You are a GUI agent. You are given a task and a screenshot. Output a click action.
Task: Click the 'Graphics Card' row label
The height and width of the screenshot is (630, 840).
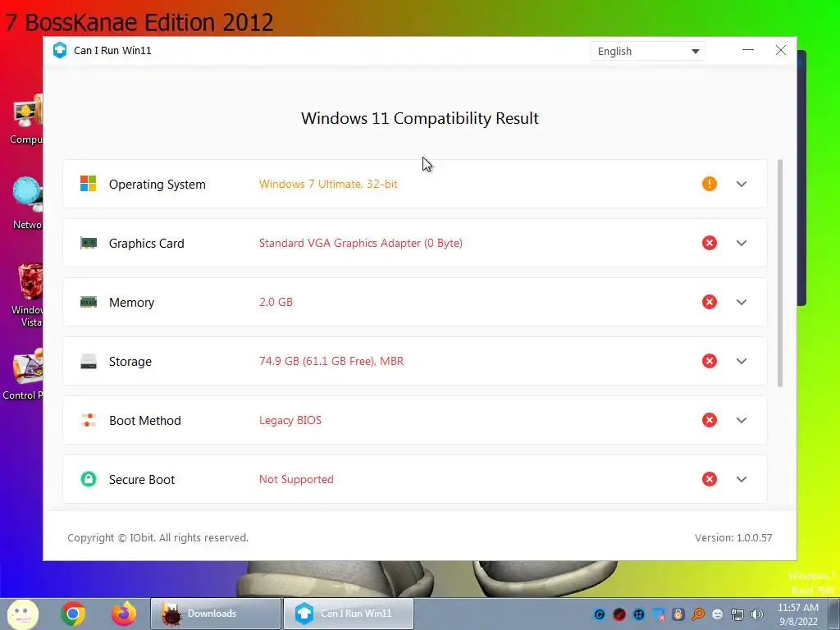(146, 243)
